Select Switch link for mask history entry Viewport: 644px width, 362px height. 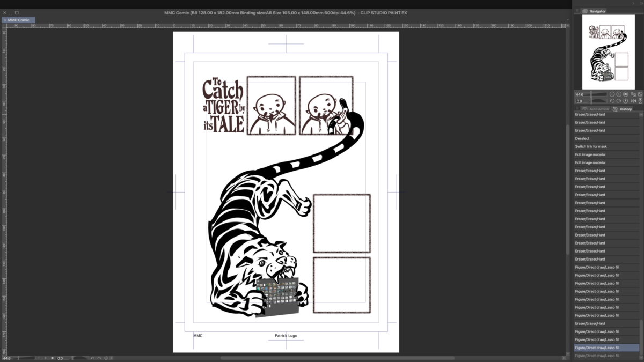click(605, 146)
